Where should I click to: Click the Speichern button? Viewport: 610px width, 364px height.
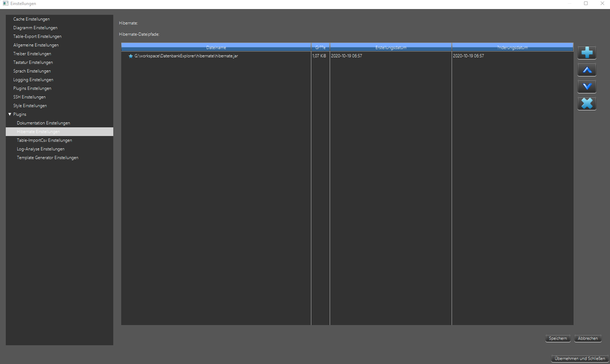558,338
